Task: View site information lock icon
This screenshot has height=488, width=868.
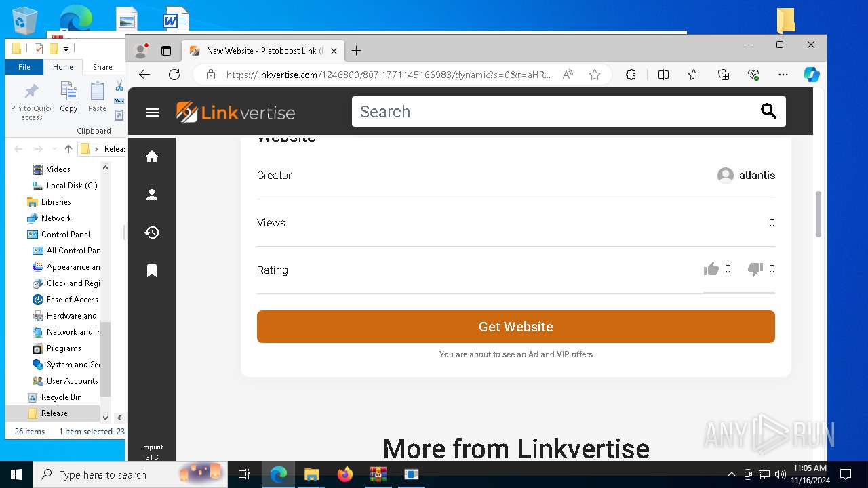Action: [x=211, y=75]
